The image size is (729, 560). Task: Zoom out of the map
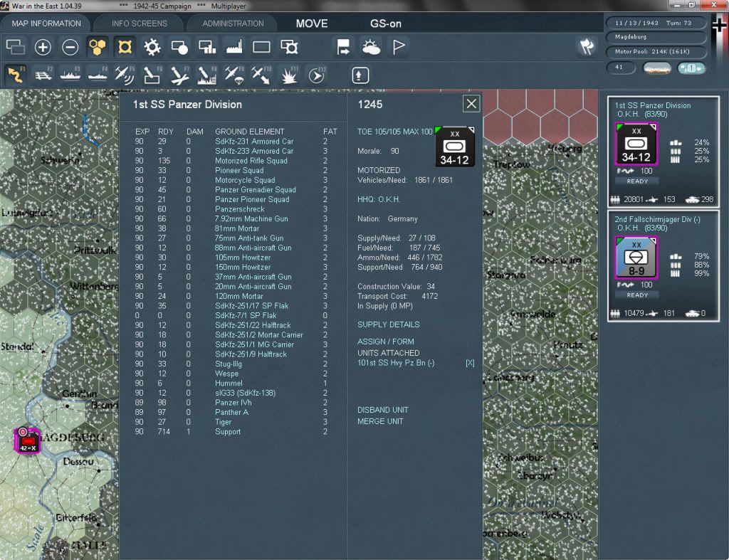click(70, 47)
